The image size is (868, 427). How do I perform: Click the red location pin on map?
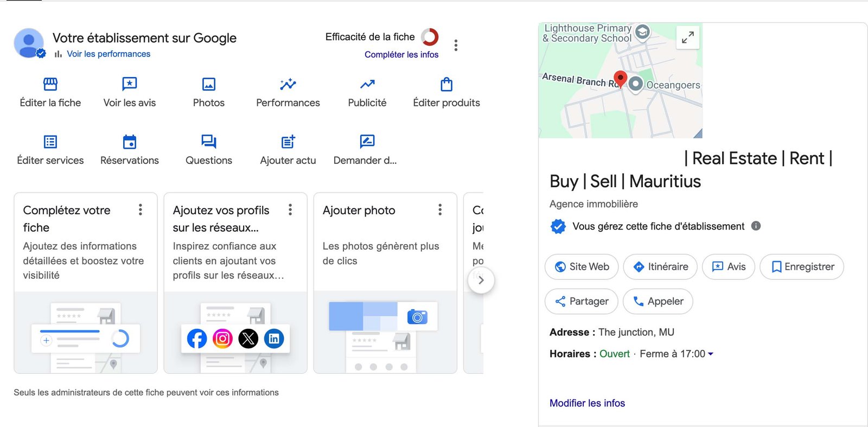point(620,79)
